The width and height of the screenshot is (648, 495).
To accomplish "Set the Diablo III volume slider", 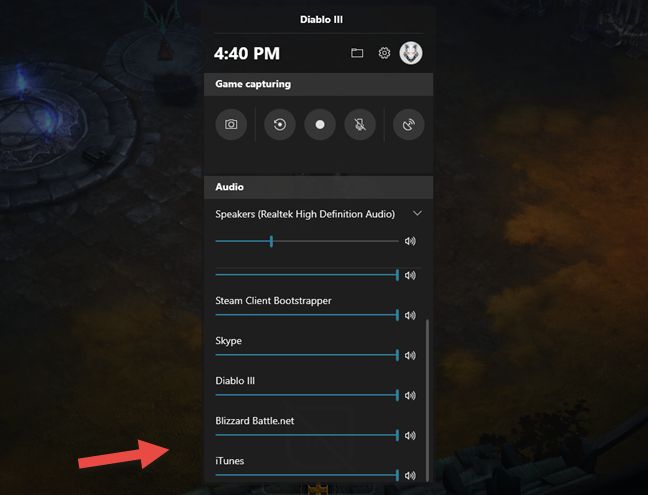I will tap(307, 395).
